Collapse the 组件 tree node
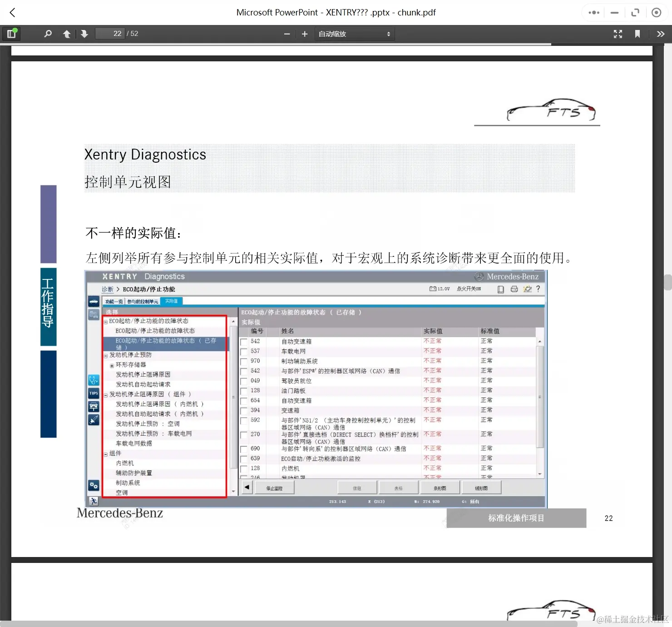The image size is (672, 627). coord(106,454)
